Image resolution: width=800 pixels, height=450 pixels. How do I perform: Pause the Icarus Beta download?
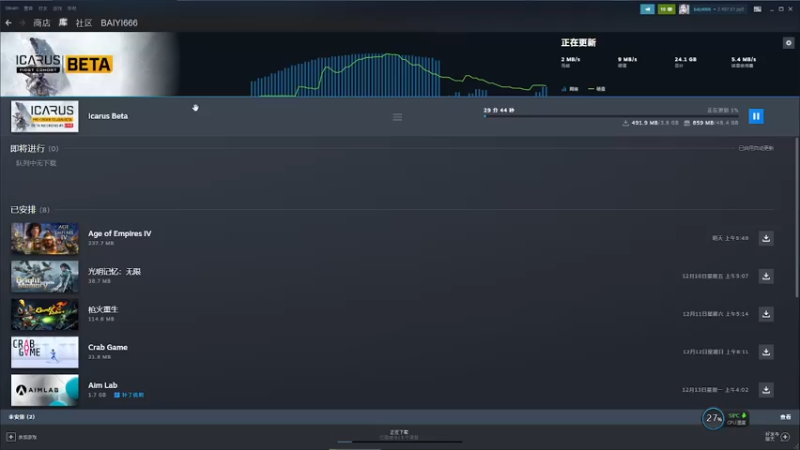tap(756, 116)
